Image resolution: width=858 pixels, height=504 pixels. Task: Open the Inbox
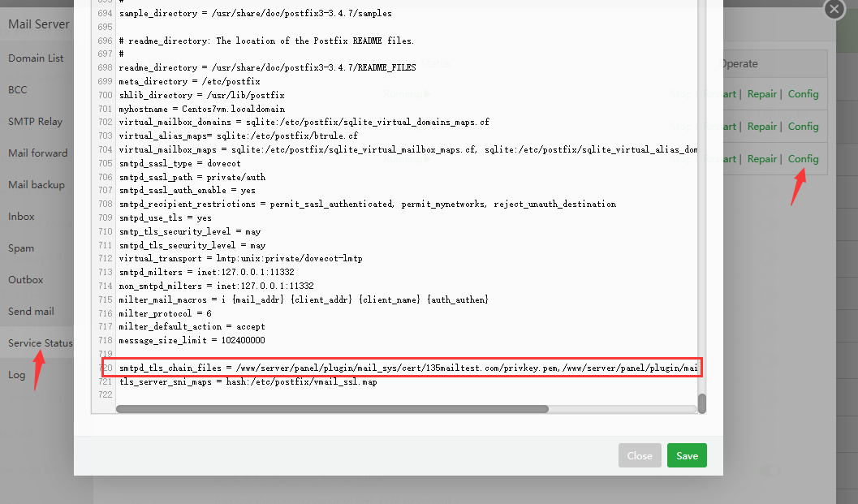tap(21, 217)
